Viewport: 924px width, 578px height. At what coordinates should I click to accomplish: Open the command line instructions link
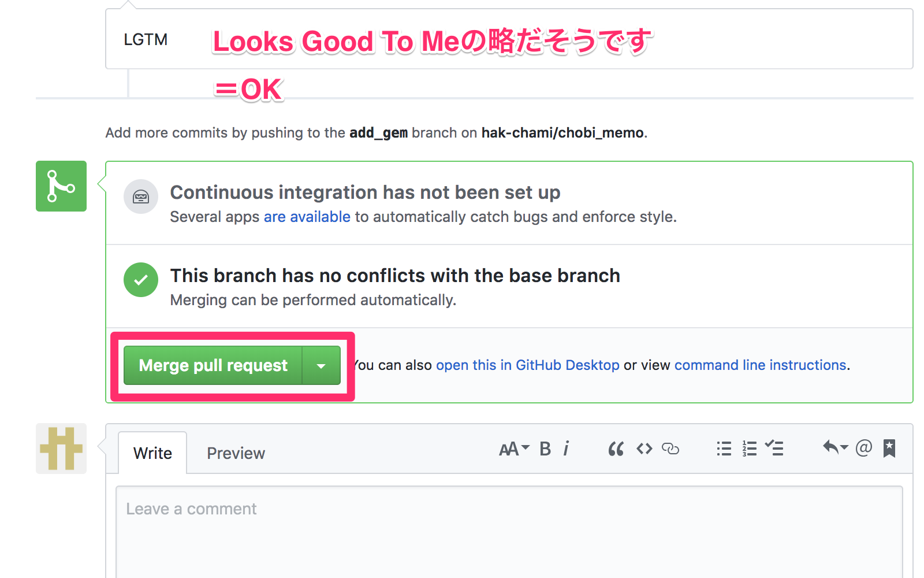click(760, 365)
